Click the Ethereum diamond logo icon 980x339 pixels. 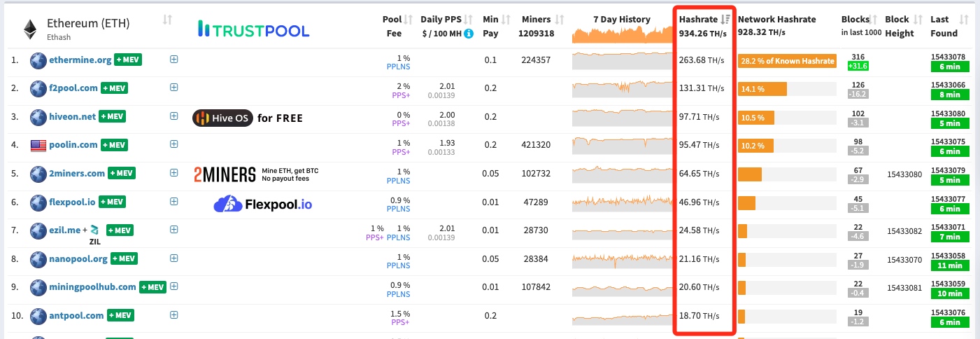(x=30, y=29)
